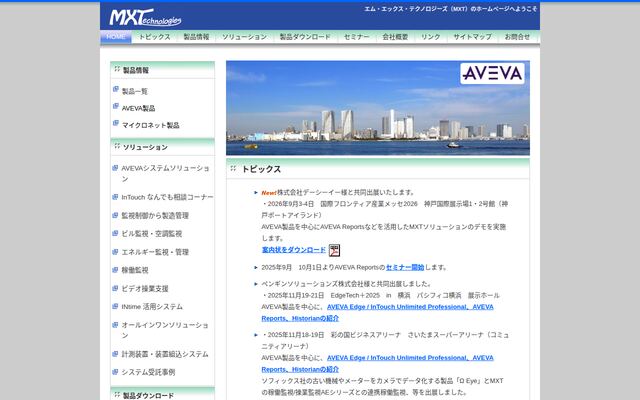Image resolution: width=640 pixels, height=400 pixels.
Task: Click the icon beside 計測装置・装置組込システム
Action: [115, 353]
